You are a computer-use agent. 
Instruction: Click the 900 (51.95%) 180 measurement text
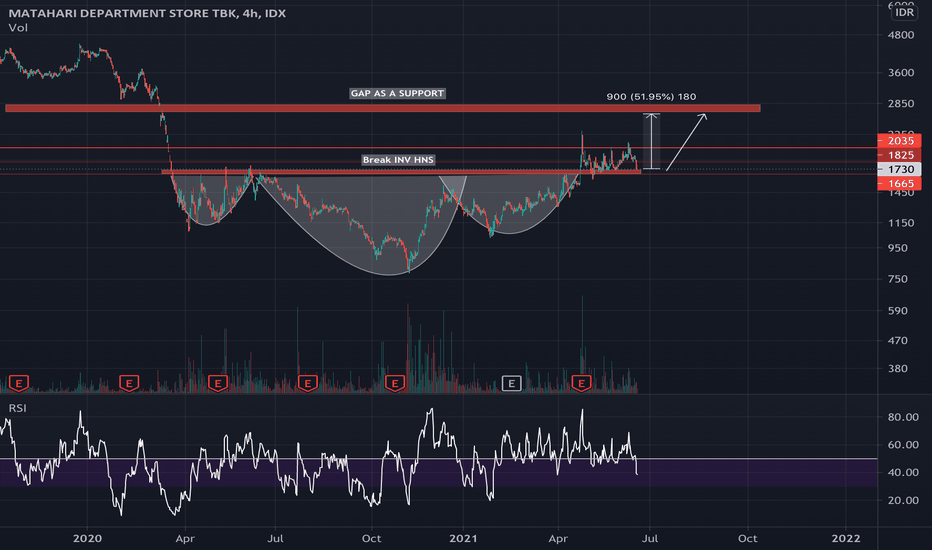click(x=651, y=96)
